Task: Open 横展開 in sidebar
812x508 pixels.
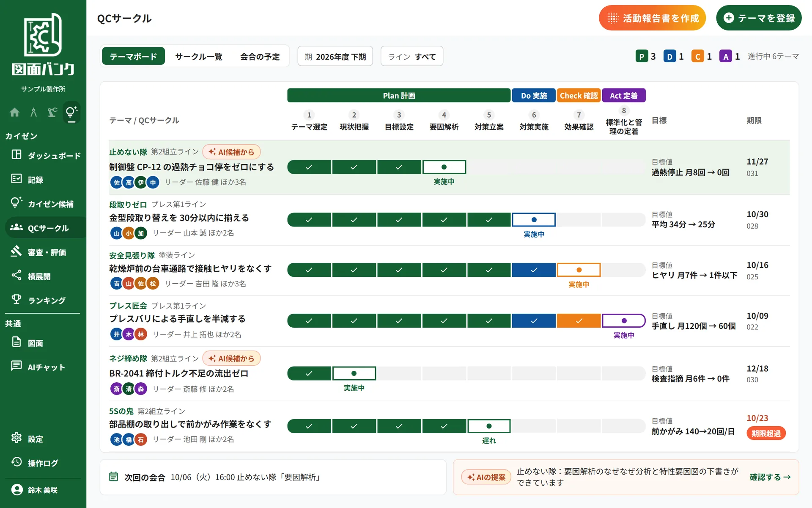Action: [46, 276]
